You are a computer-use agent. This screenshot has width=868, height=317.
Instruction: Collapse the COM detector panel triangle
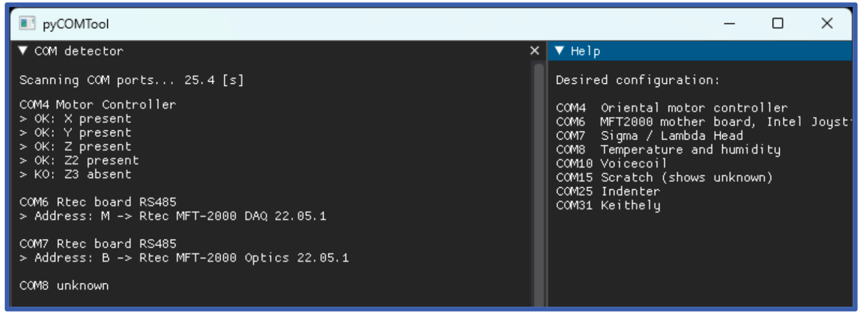24,51
